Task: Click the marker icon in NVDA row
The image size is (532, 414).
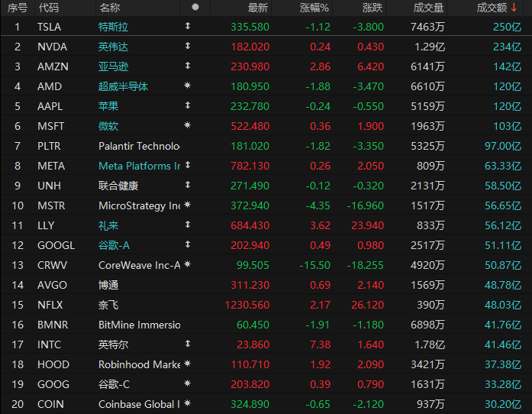Action: tap(188, 46)
